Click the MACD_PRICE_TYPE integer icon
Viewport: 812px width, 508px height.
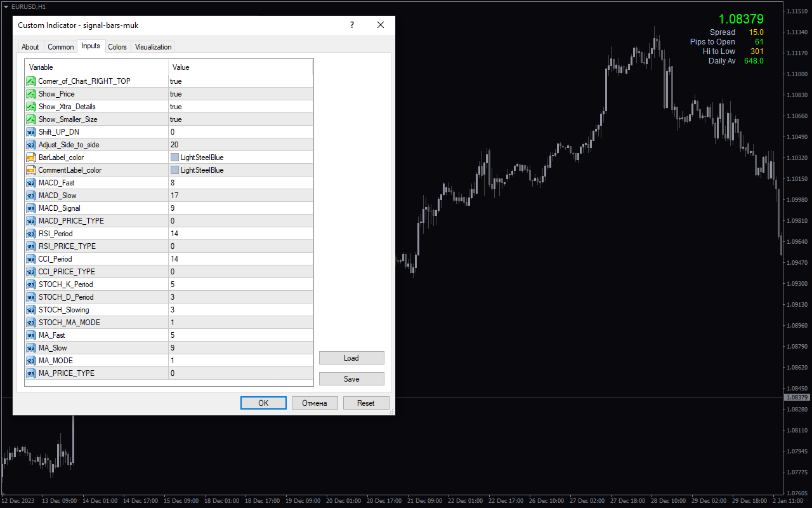(30, 221)
